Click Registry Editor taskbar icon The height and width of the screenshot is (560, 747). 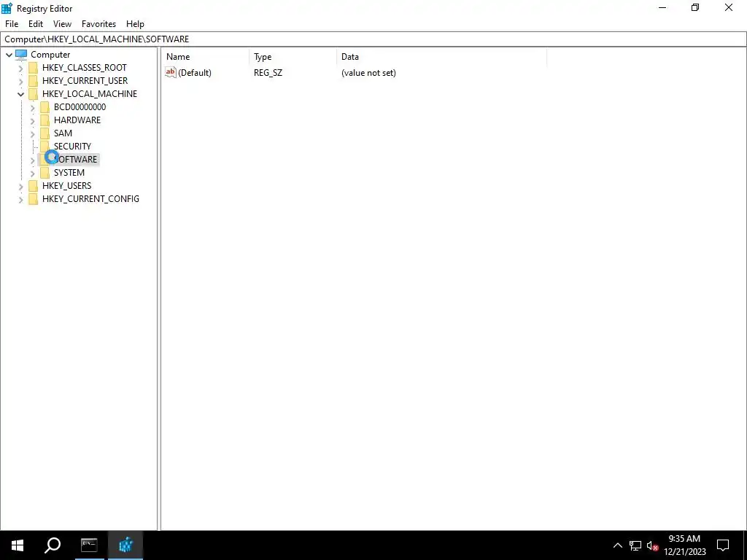125,545
